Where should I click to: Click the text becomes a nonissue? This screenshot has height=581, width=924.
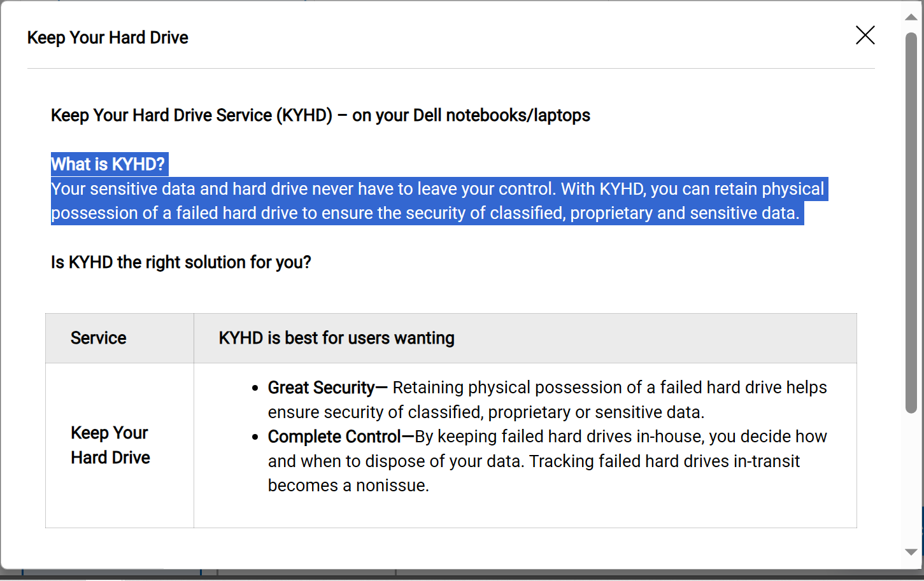click(x=348, y=486)
